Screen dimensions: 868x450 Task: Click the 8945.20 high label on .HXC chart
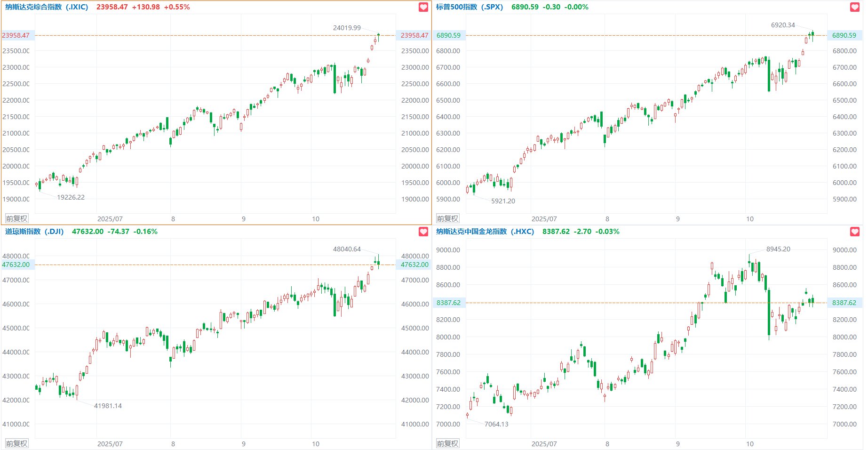click(778, 249)
